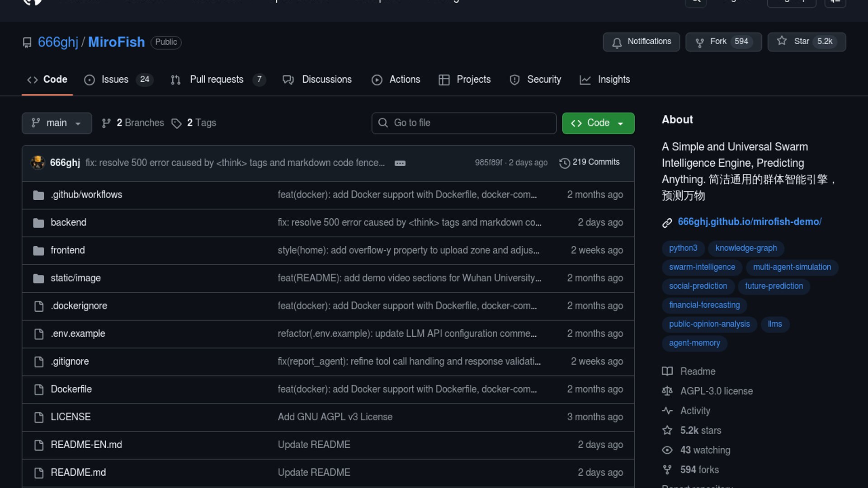This screenshot has width=868, height=488.
Task: Click the 43 watching eye link
Action: pos(705,450)
